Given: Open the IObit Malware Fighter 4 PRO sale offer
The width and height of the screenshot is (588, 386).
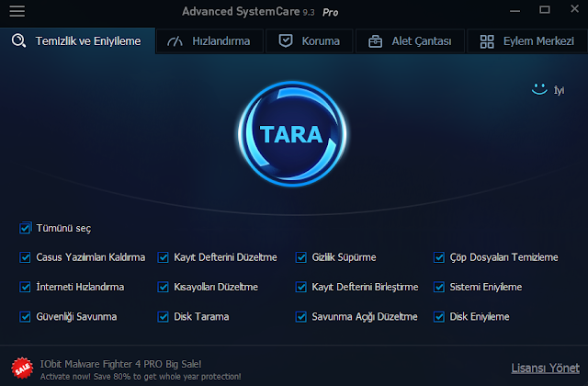Looking at the screenshot, I should (x=120, y=364).
